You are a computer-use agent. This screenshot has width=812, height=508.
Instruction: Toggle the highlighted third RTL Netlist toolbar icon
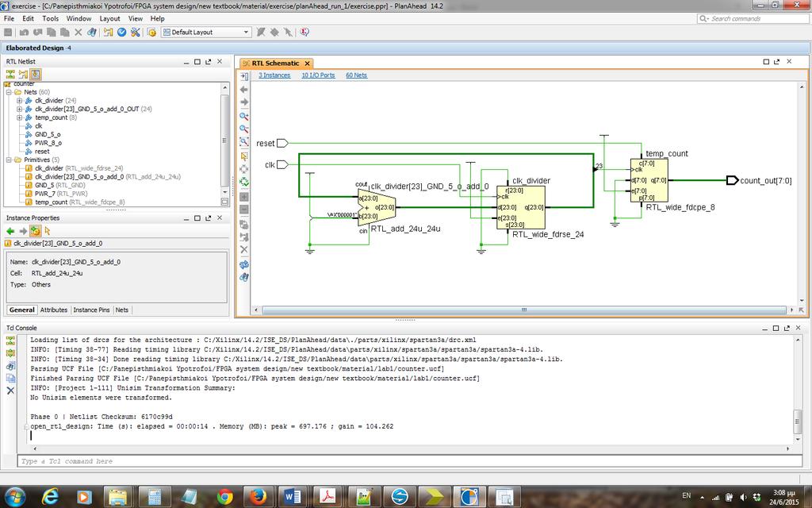35,75
